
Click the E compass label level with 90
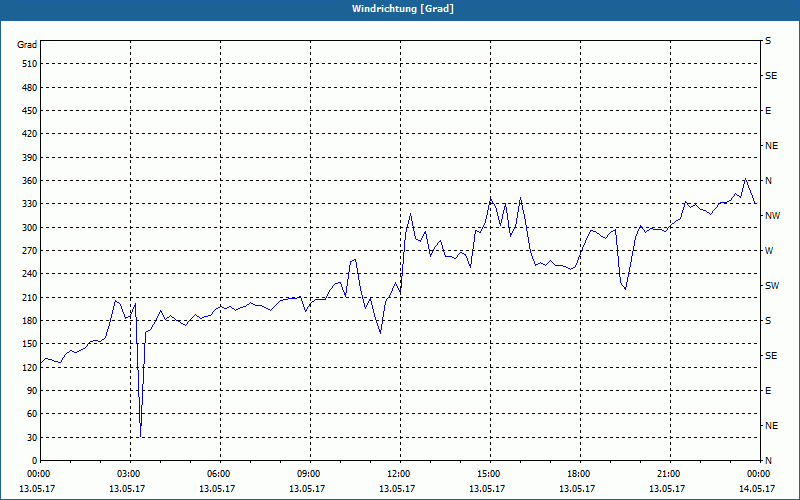pos(768,391)
